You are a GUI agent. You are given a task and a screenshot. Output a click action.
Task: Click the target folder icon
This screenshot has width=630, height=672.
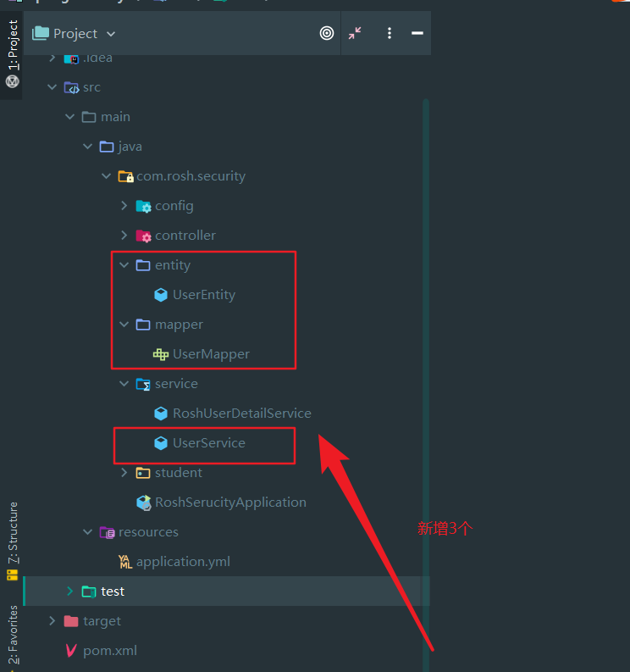(x=71, y=621)
